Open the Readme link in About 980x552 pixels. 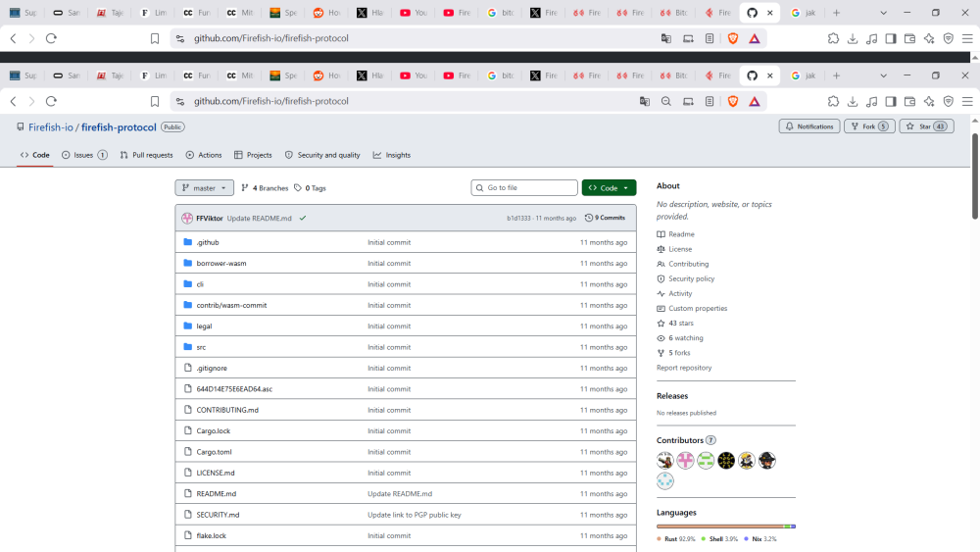click(x=675, y=234)
